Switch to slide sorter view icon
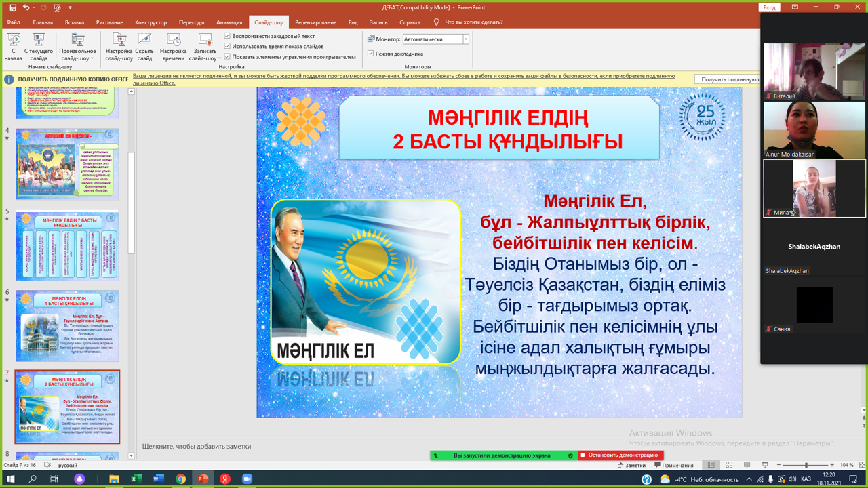 tap(729, 465)
